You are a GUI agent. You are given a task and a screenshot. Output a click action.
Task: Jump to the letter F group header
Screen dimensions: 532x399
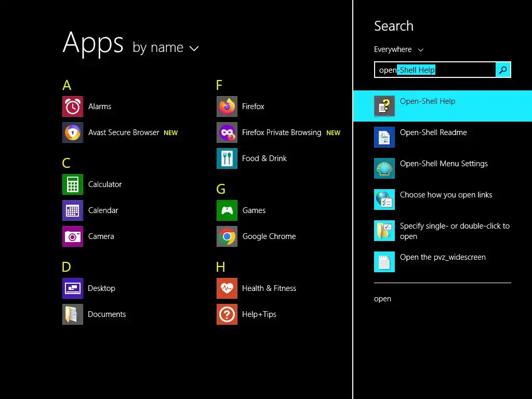[x=219, y=85]
